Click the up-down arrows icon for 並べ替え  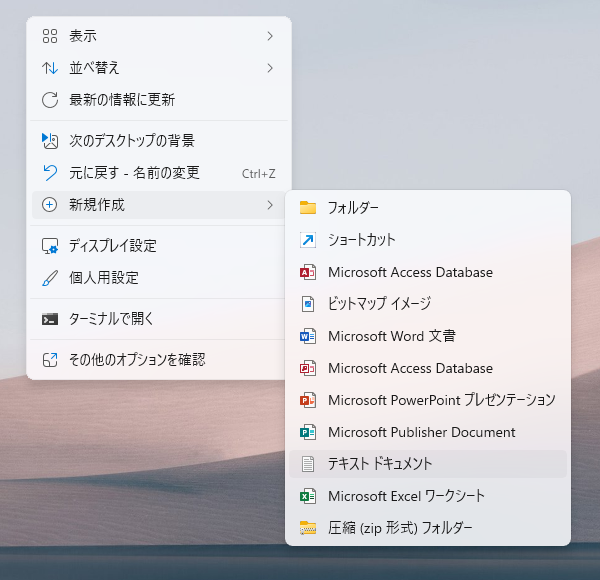pyautogui.click(x=50, y=68)
